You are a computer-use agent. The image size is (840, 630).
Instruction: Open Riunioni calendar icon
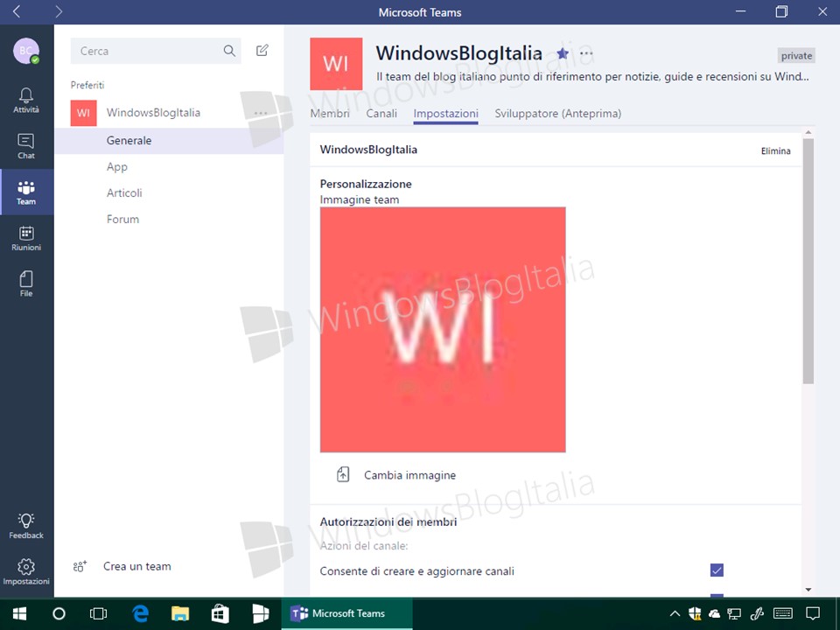(26, 238)
